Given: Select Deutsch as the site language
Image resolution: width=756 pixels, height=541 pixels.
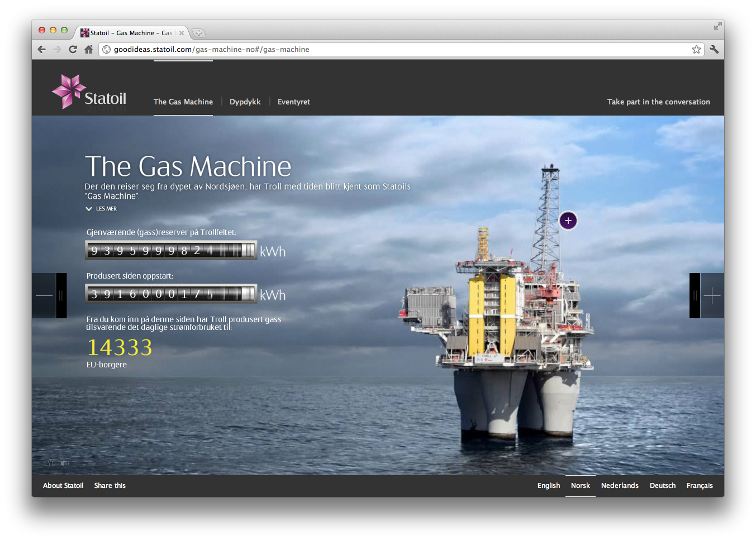Looking at the screenshot, I should (662, 486).
